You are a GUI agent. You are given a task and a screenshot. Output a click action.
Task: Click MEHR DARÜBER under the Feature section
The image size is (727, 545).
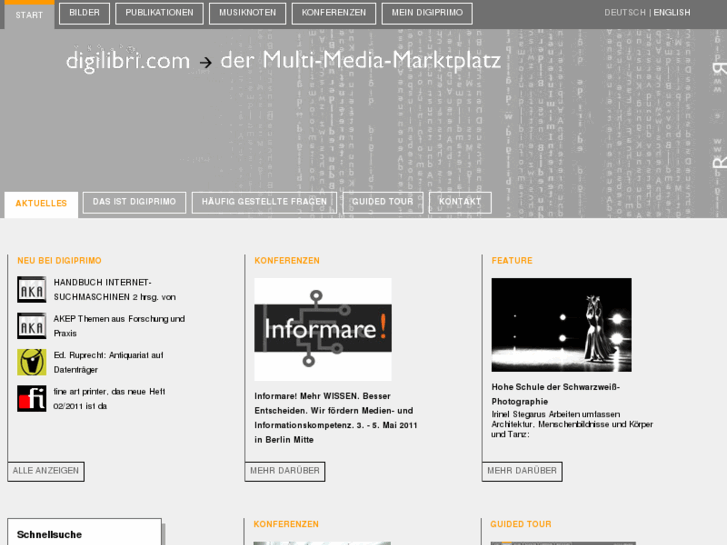[522, 471]
